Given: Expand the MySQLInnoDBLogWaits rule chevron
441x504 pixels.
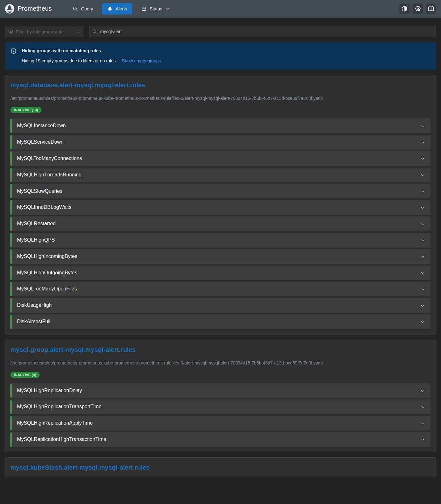Looking at the screenshot, I should (423, 208).
